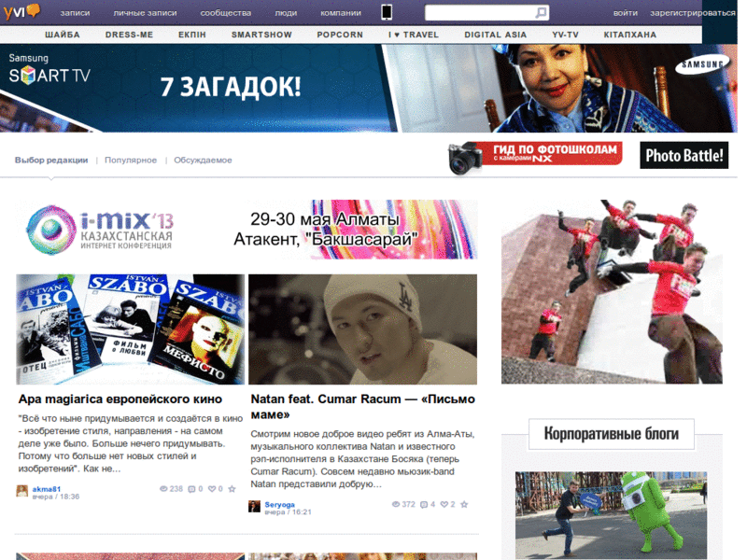The height and width of the screenshot is (560, 747).
Task: Open the ЕКПІН channel
Action: (x=192, y=35)
